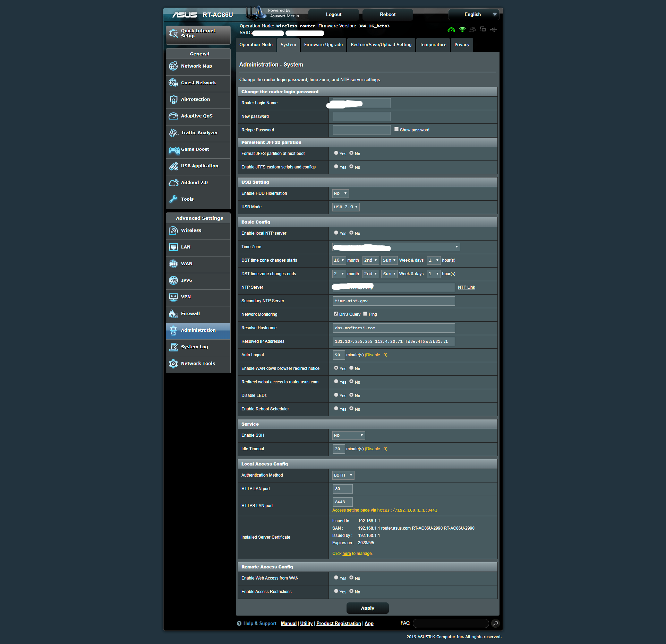Open the Manual link in footer

point(289,624)
